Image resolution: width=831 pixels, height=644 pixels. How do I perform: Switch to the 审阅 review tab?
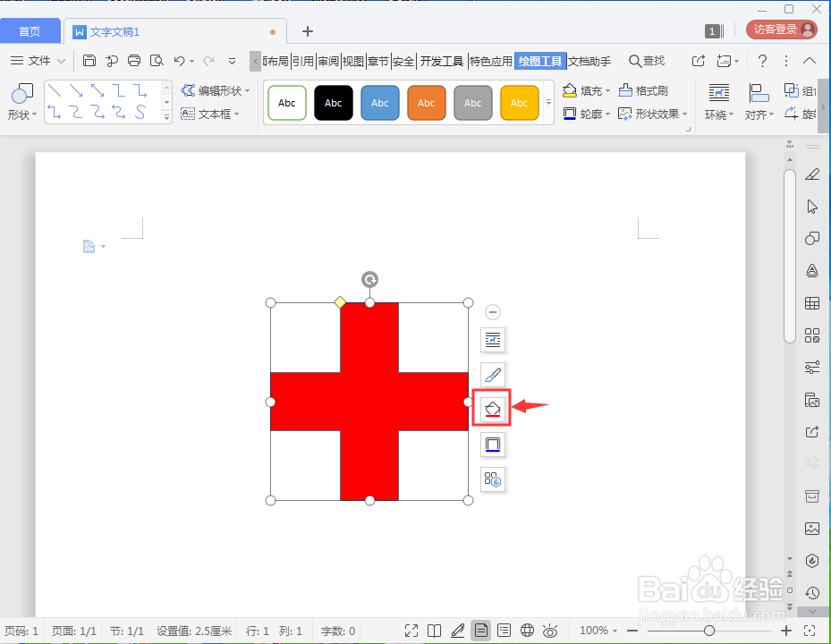[328, 62]
